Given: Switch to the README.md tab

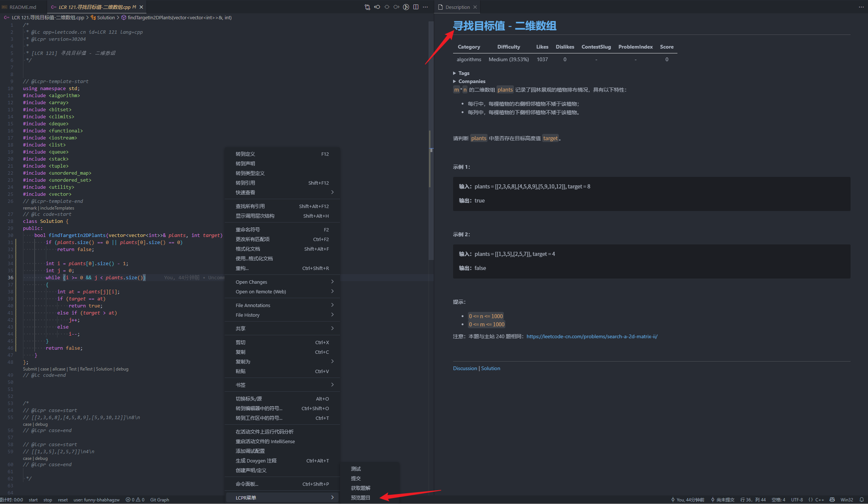Looking at the screenshot, I should pos(22,7).
